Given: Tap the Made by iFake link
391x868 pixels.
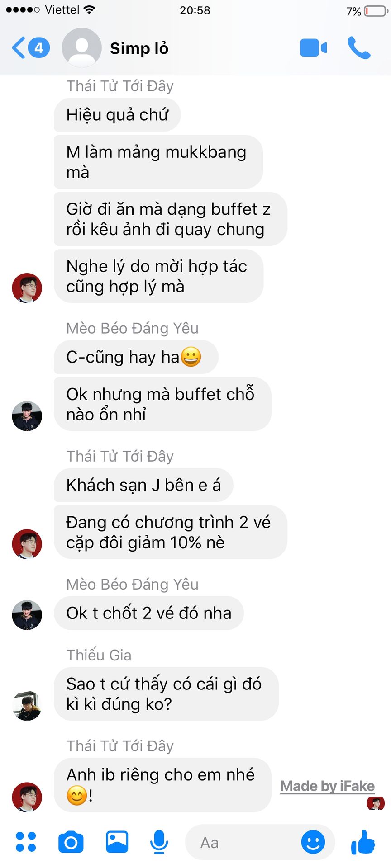Looking at the screenshot, I should point(328,786).
